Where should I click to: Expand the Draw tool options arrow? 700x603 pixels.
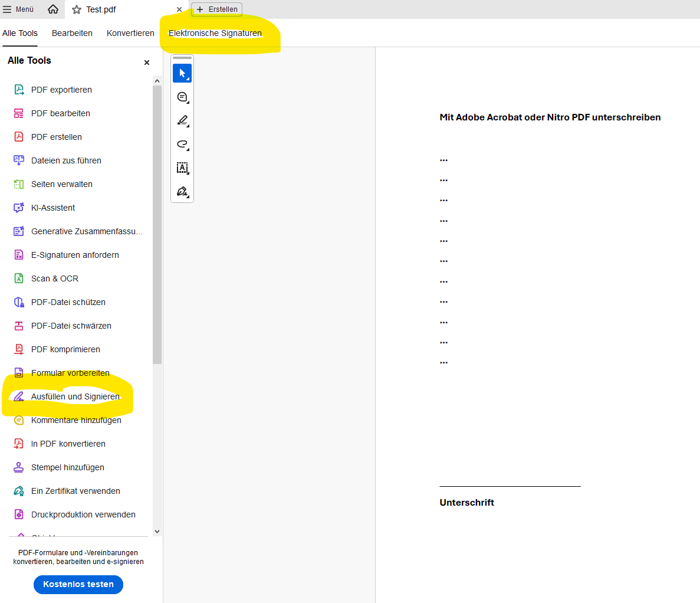point(187,149)
